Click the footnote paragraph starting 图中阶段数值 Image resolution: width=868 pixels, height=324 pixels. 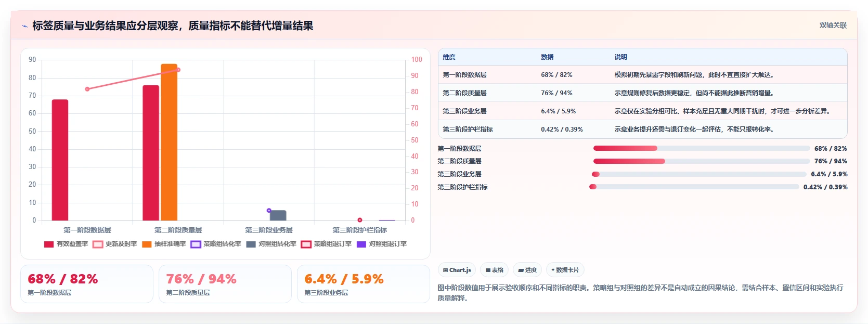(x=640, y=293)
